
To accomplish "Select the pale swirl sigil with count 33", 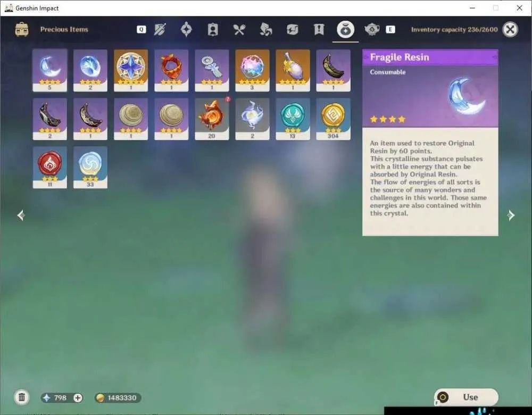I will 90,167.
